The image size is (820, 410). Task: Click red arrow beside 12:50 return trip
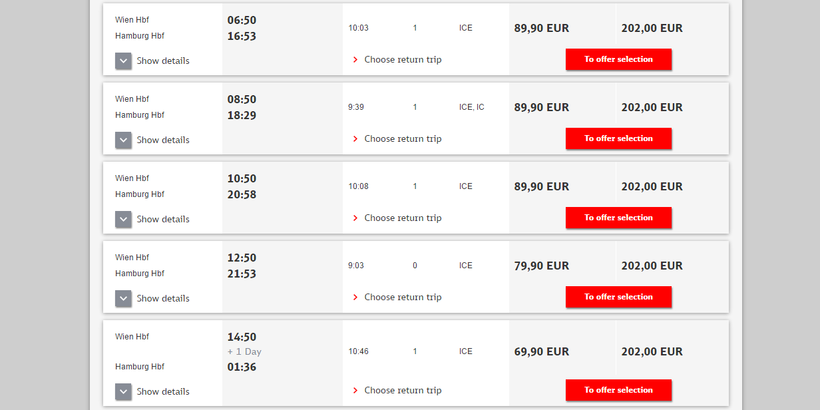point(355,298)
